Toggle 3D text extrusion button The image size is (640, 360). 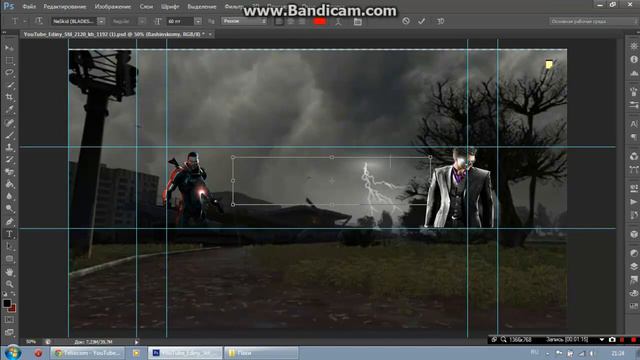tap(440, 21)
